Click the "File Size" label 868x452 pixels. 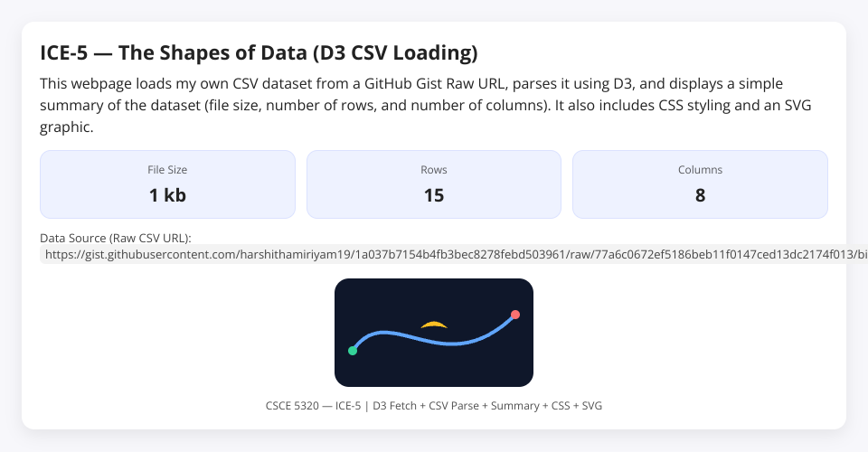point(167,169)
